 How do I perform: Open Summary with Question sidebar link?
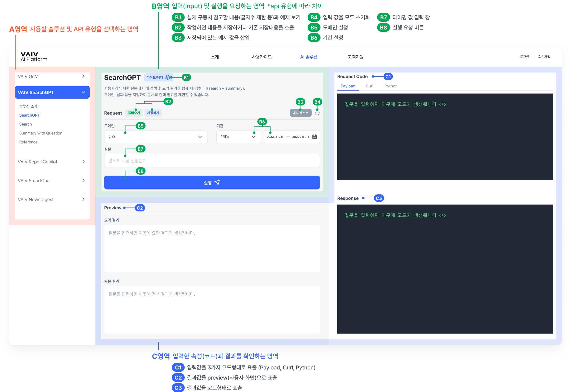pyautogui.click(x=41, y=133)
